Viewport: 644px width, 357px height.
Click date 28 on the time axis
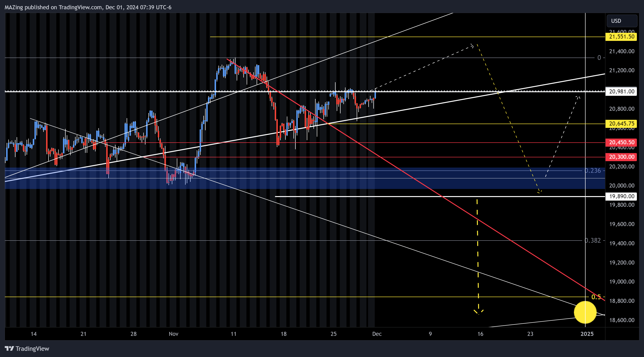click(134, 334)
